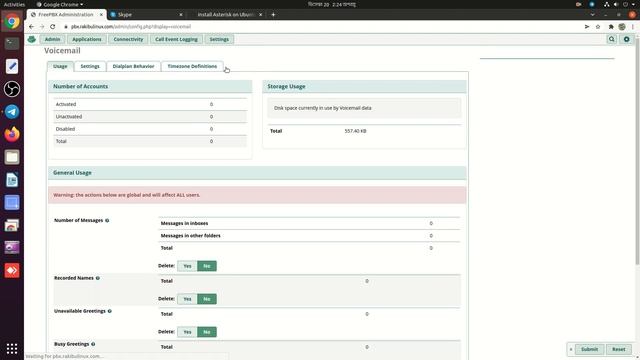640x360 pixels.
Task: Switch to the Skype browser tab
Action: [146, 14]
